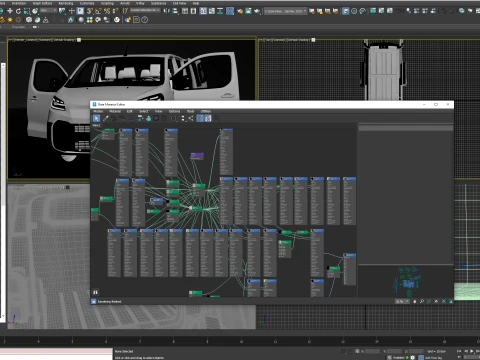480x360 pixels.
Task: Select the Select and Rotate tool
Action: pos(18,11)
